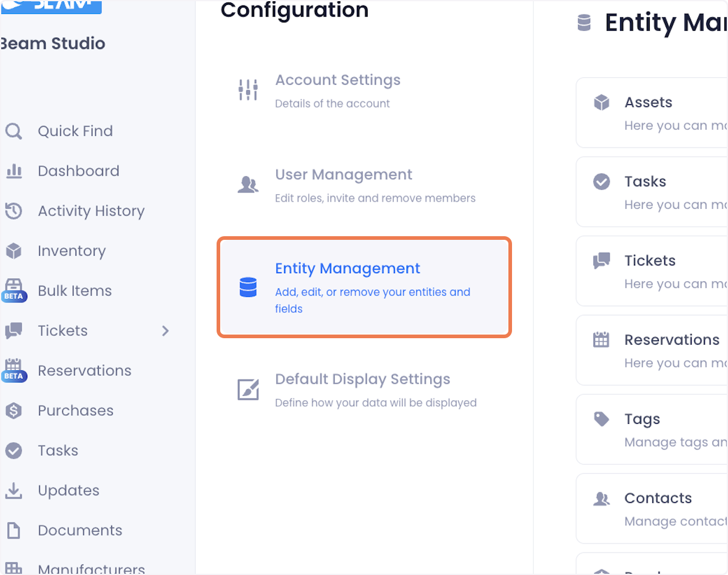Click the Updates sidebar label
Viewport: 728px width, 575px height.
coord(69,491)
